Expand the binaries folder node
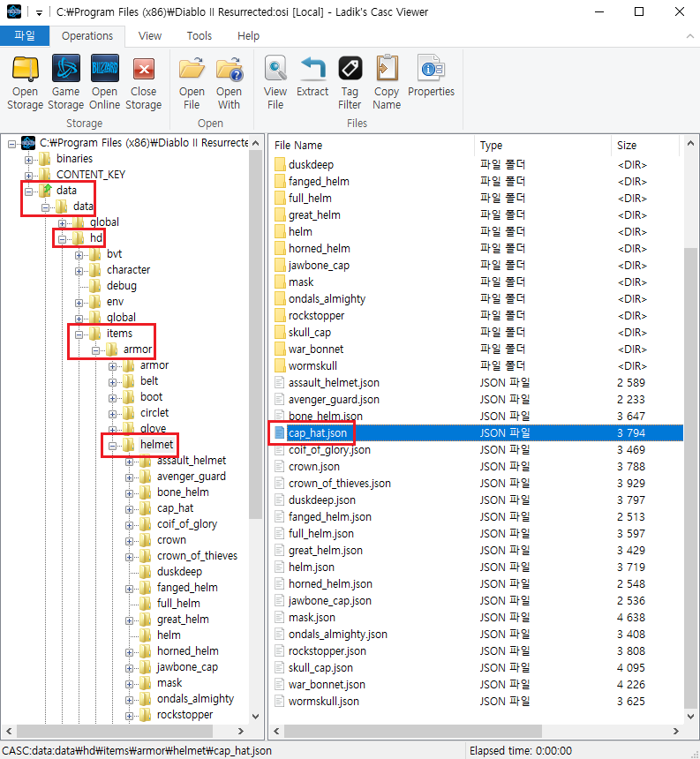The height and width of the screenshot is (759, 700). pos(28,159)
